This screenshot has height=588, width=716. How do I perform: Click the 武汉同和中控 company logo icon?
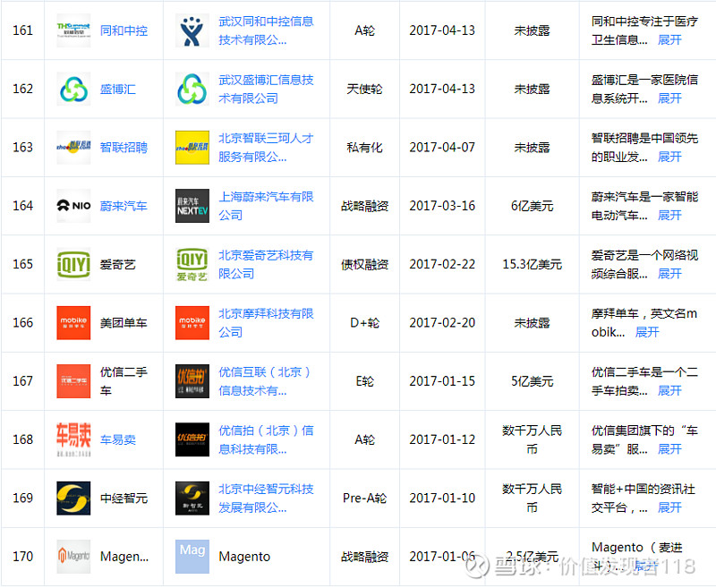tap(192, 30)
